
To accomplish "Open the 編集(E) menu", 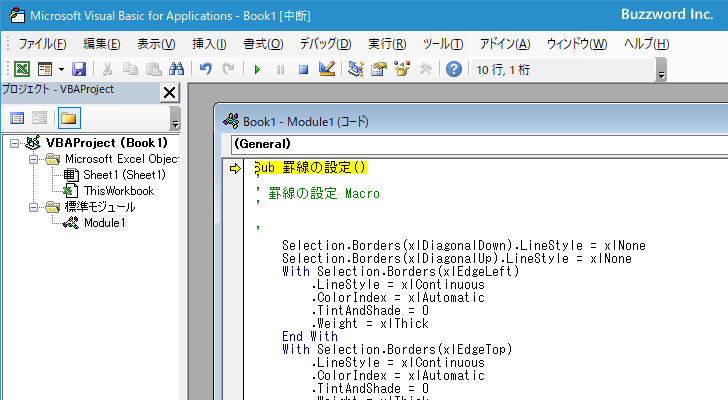I will [x=102, y=44].
